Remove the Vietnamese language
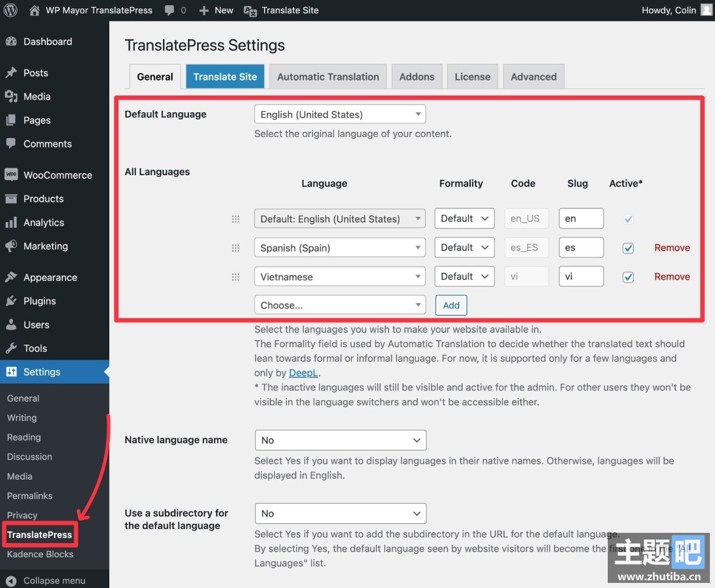The width and height of the screenshot is (715, 588). (x=672, y=277)
